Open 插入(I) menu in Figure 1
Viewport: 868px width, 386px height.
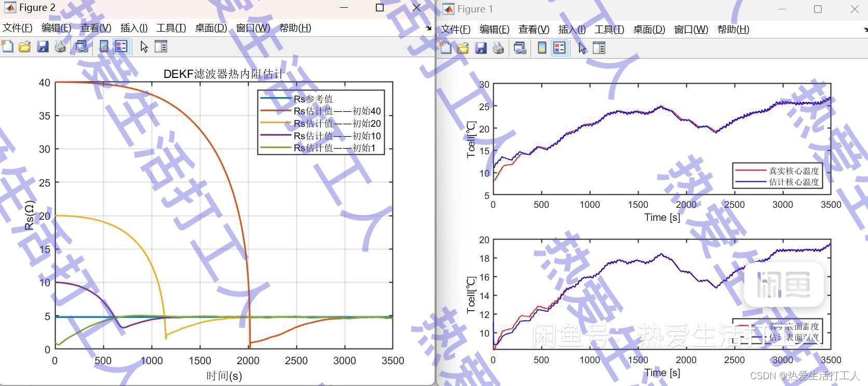(x=572, y=30)
